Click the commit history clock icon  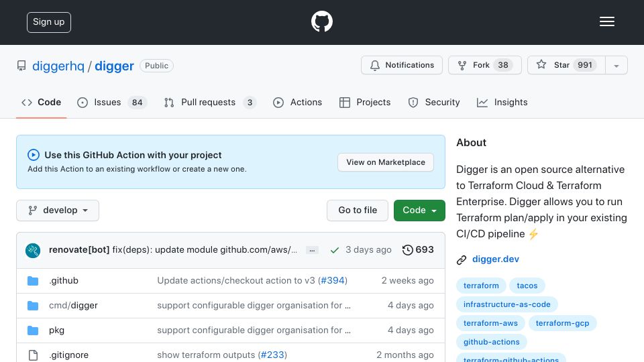(x=407, y=250)
